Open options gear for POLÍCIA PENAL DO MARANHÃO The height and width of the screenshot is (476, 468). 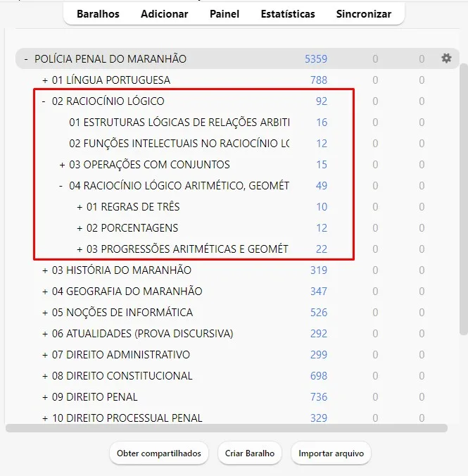(x=446, y=58)
